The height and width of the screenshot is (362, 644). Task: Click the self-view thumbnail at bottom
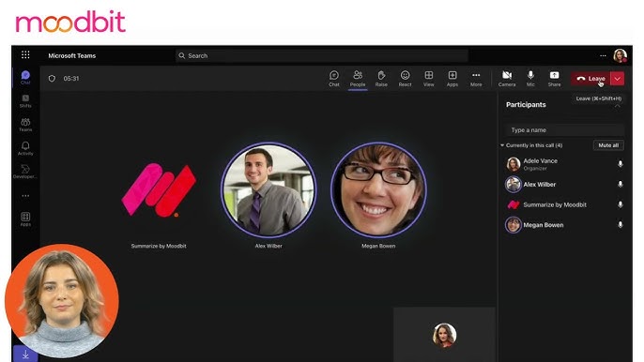pos(444,335)
